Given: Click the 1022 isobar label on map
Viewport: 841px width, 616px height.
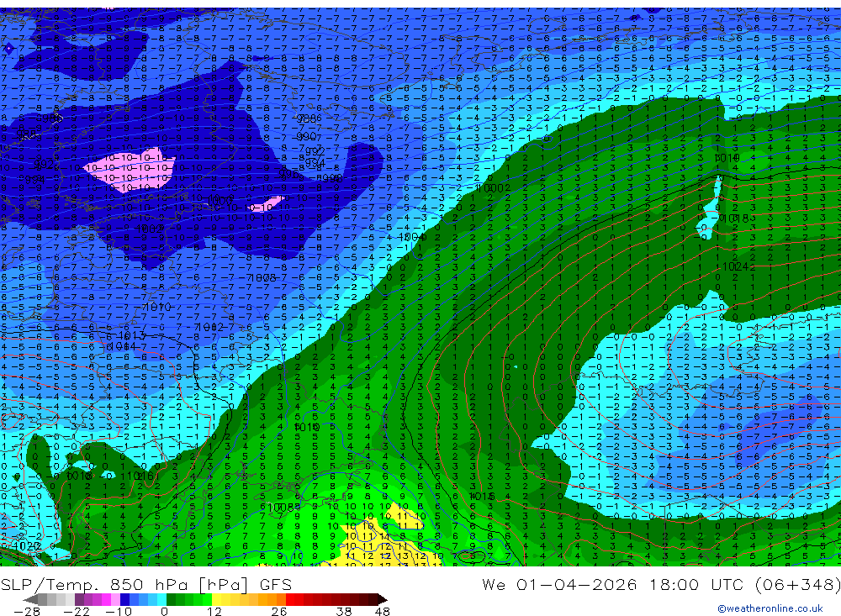Looking at the screenshot, I should [x=26, y=546].
